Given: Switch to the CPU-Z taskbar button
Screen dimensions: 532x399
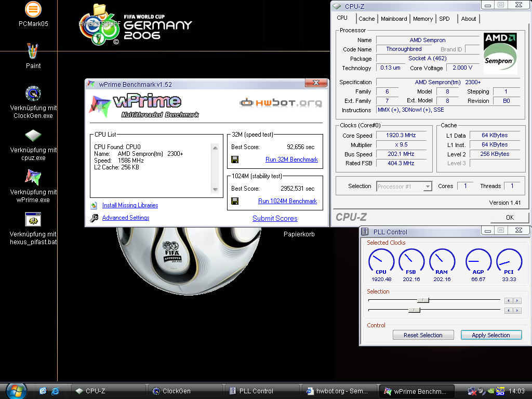Looking at the screenshot, I should tap(108, 391).
